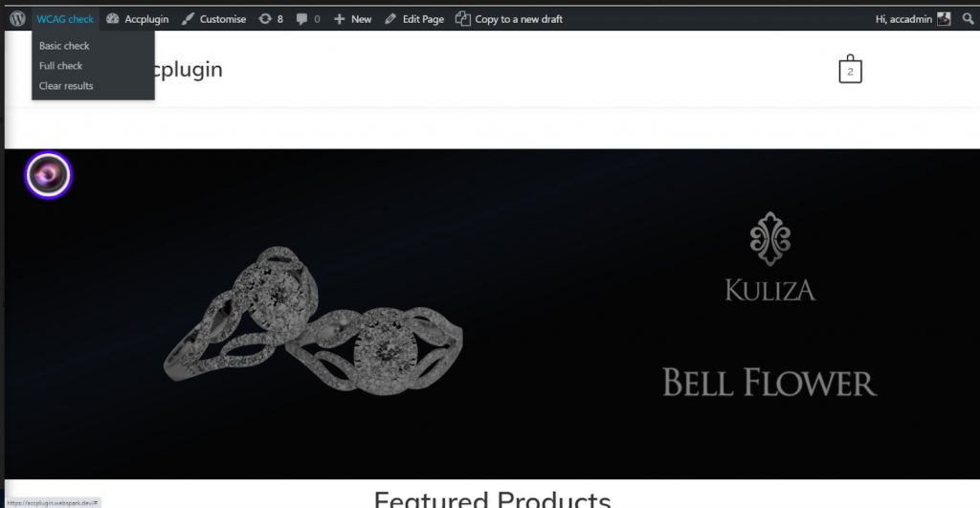The width and height of the screenshot is (980, 508).
Task: Open the admin bar search magnifier
Action: point(968,19)
